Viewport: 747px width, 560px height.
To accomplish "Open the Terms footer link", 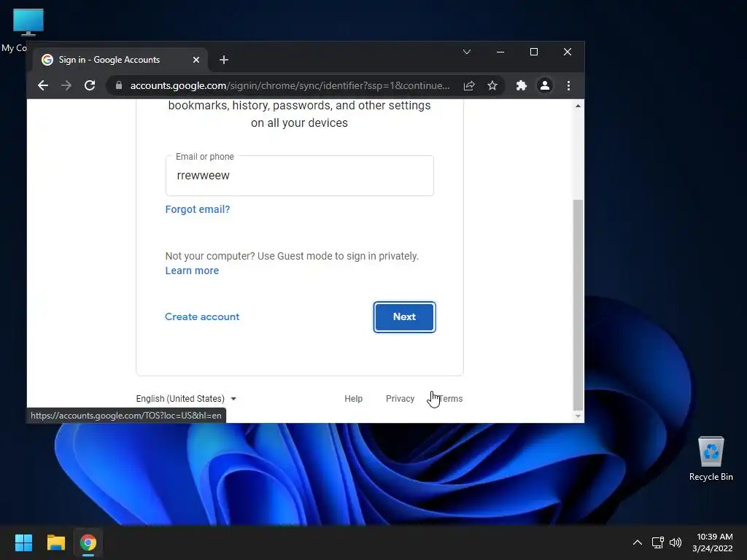I will (x=450, y=399).
